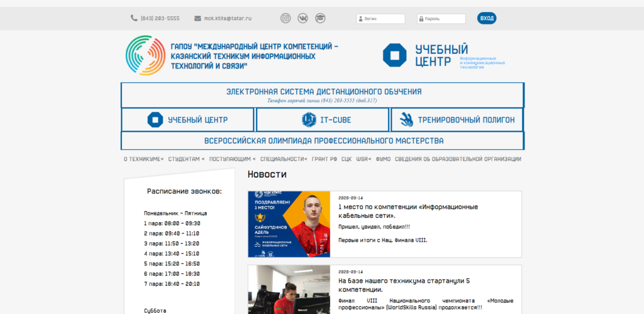Open the news thumbnail of student at computer
Screen dimensions: 644x314
point(289,290)
